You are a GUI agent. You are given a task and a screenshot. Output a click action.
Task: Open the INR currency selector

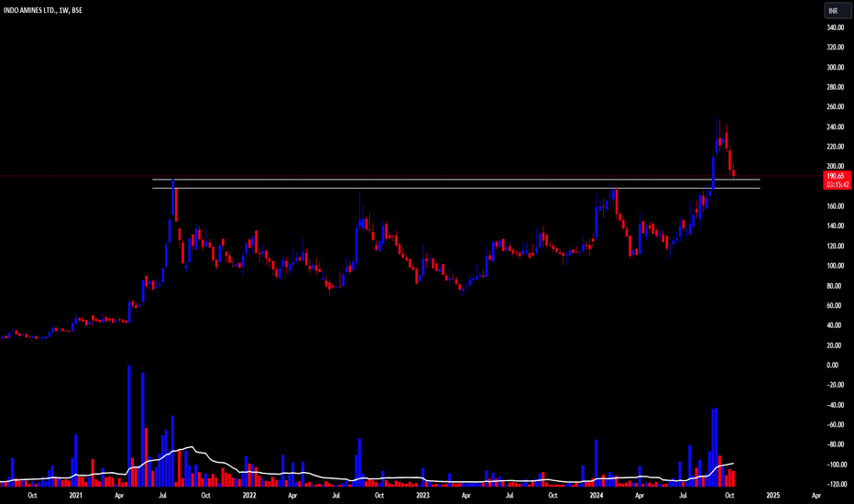pos(838,10)
